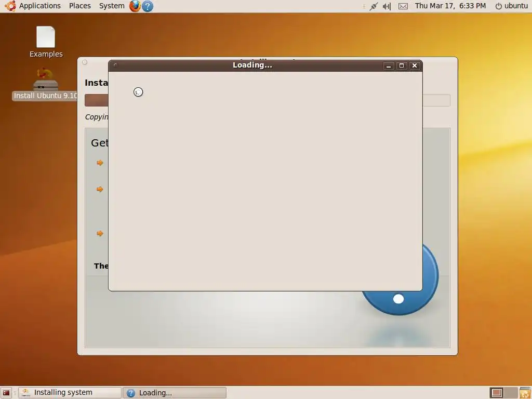The height and width of the screenshot is (399, 532).
Task: Open the Places menu
Action: coord(79,6)
